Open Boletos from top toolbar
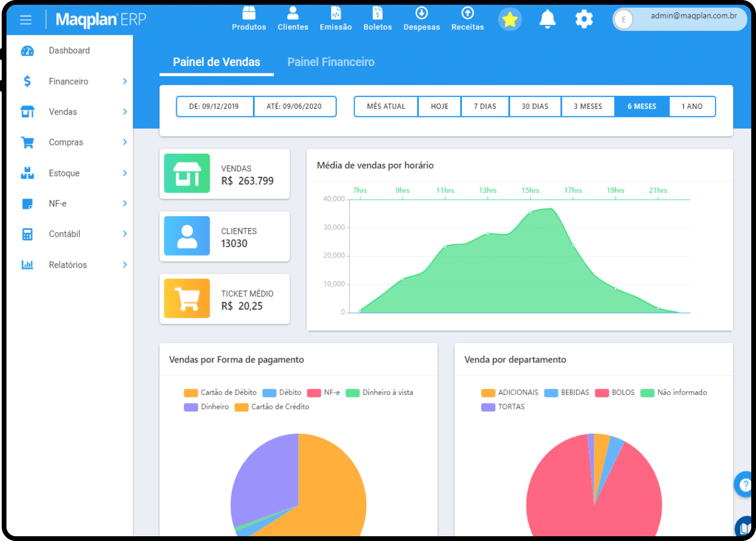The image size is (756, 541). pos(377,18)
